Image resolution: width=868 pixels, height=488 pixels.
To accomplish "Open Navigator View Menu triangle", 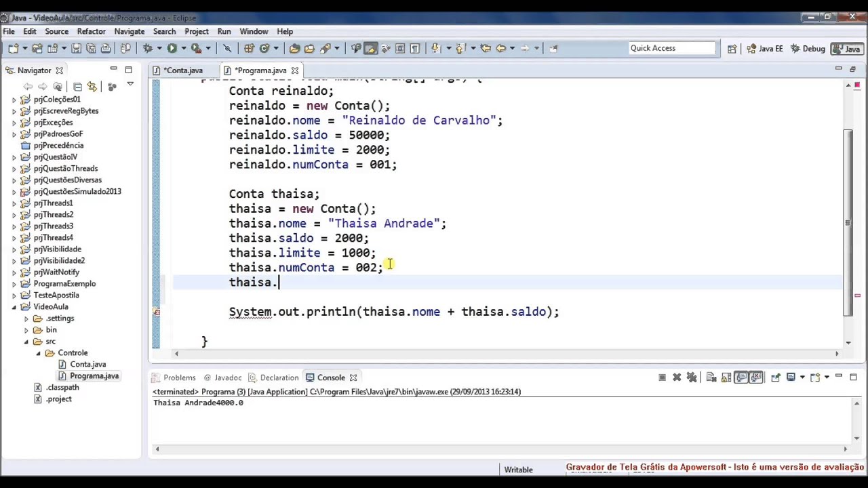I will 130,85.
